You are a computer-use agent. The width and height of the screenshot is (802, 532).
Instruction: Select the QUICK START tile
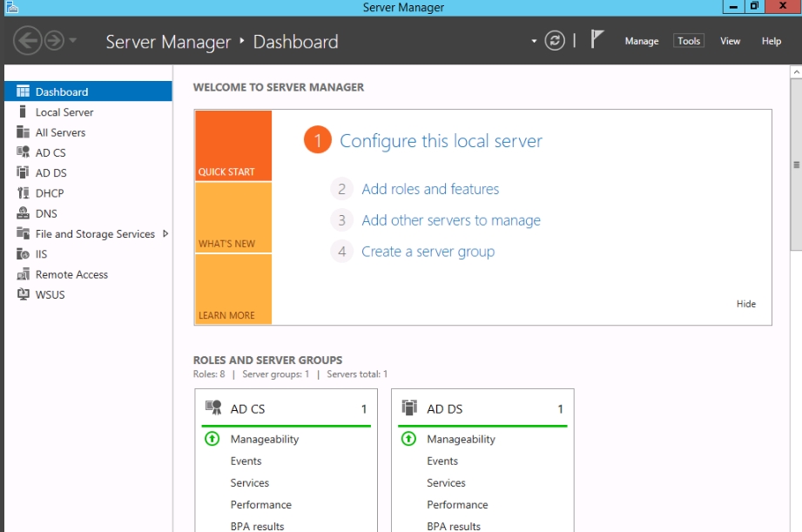click(233, 145)
